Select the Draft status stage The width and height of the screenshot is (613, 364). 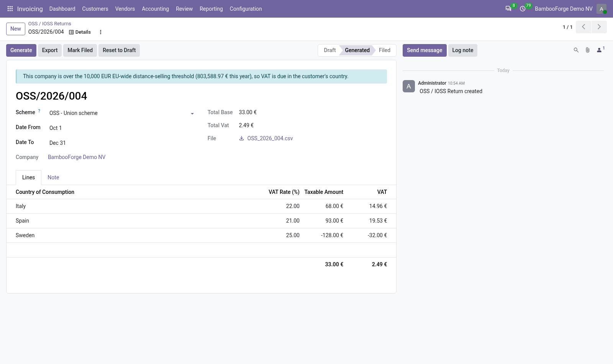[x=329, y=50]
